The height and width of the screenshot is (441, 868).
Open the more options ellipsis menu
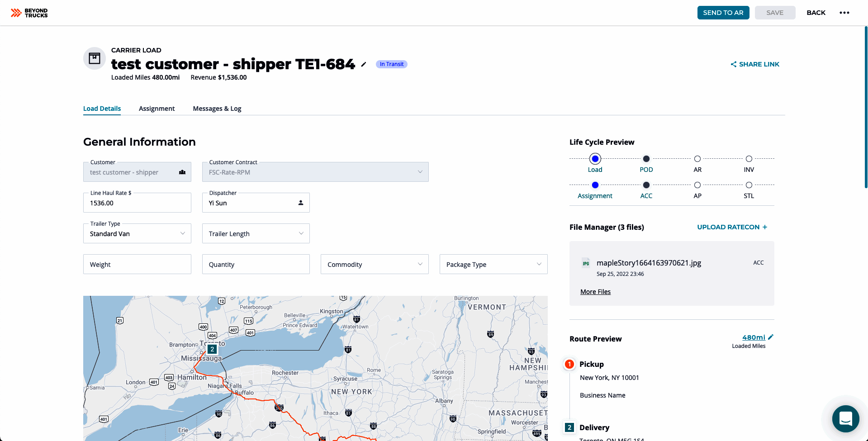point(844,12)
